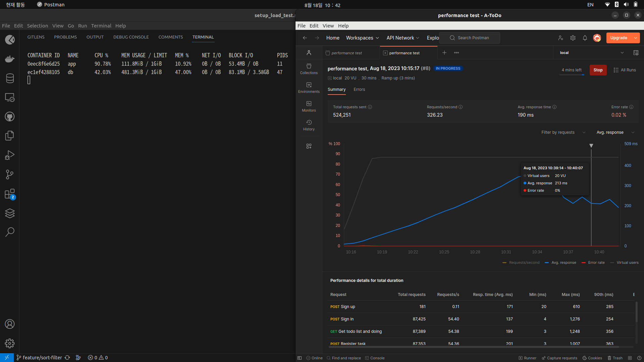Click Capture requests in Postman footer

(559, 358)
